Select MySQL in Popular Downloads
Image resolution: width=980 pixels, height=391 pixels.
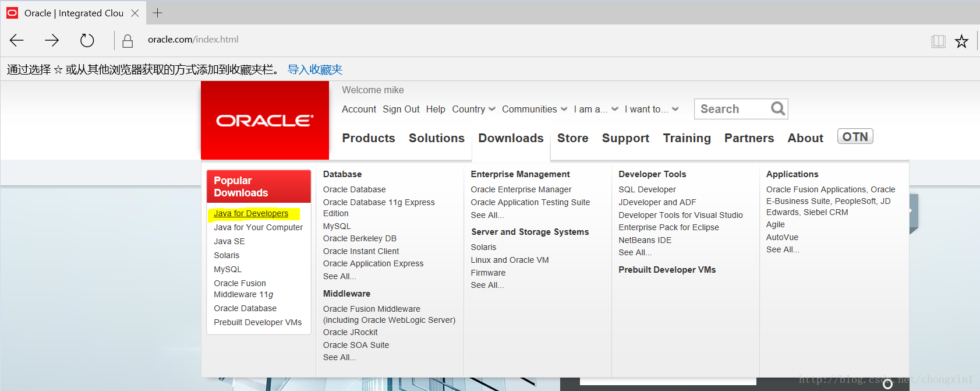pos(227,269)
